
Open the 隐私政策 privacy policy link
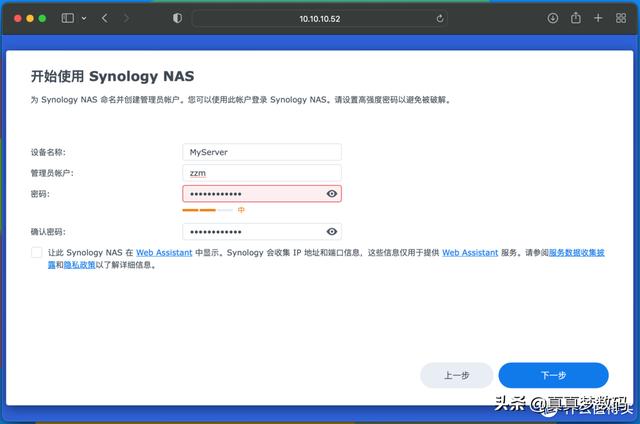tap(79, 265)
